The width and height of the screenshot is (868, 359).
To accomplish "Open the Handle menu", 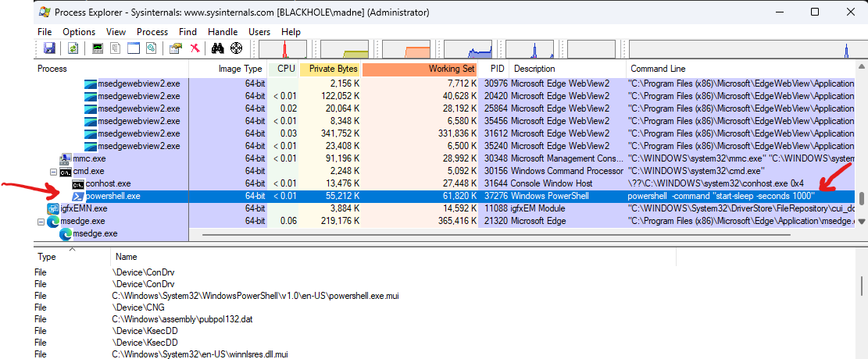I will point(223,31).
